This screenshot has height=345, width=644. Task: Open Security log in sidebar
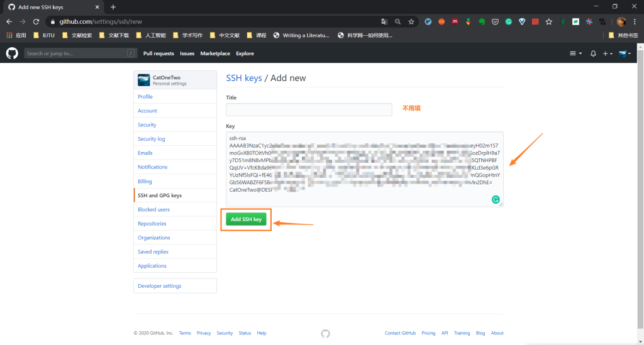click(x=175, y=139)
